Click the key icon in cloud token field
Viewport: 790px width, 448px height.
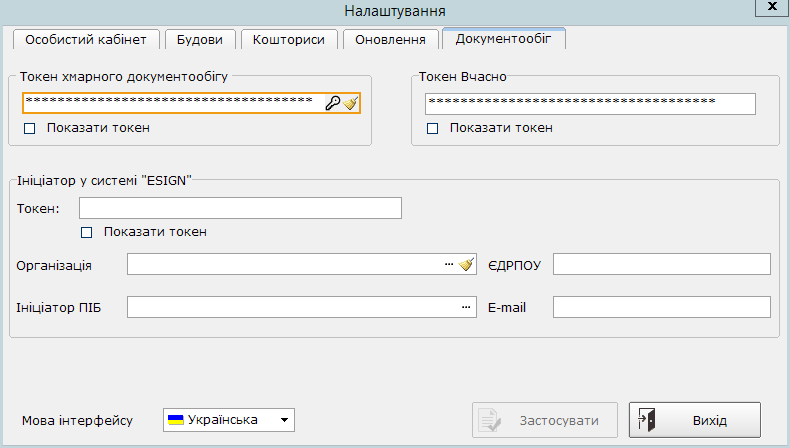click(x=333, y=102)
